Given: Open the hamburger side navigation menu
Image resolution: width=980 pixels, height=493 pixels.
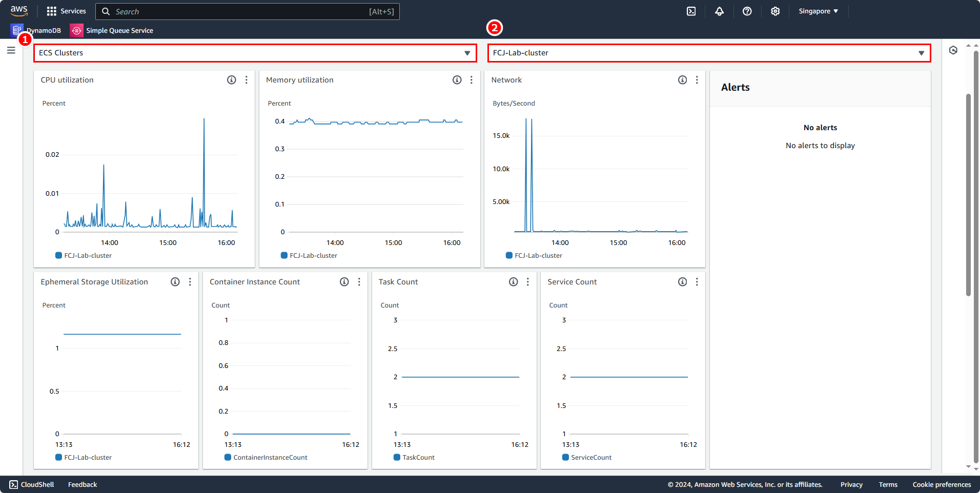Looking at the screenshot, I should (11, 50).
